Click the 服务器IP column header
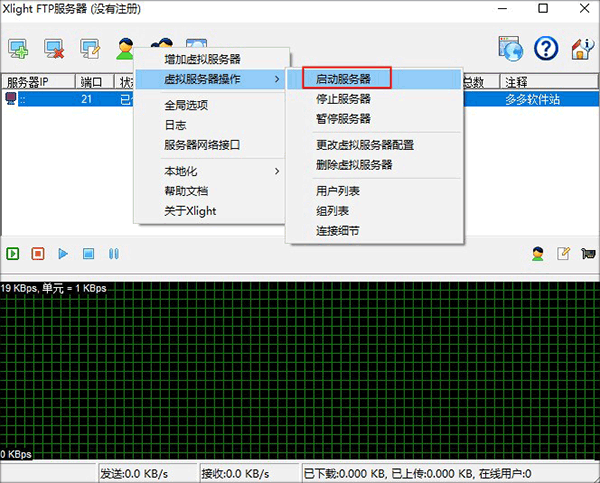 tap(38, 82)
